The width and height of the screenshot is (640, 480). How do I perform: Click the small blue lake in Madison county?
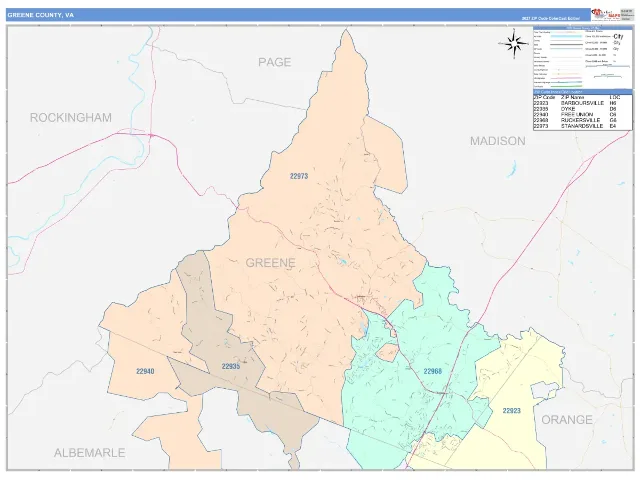[511, 169]
